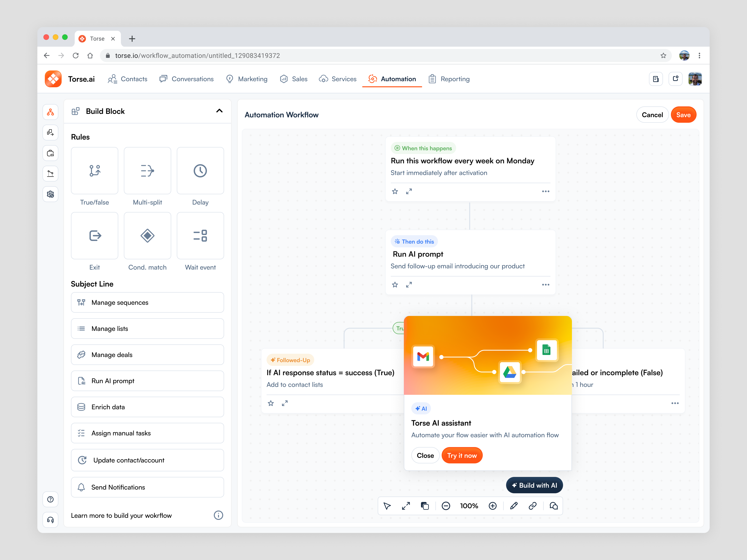Open workflow tree icon in left sidebar

pos(50,112)
